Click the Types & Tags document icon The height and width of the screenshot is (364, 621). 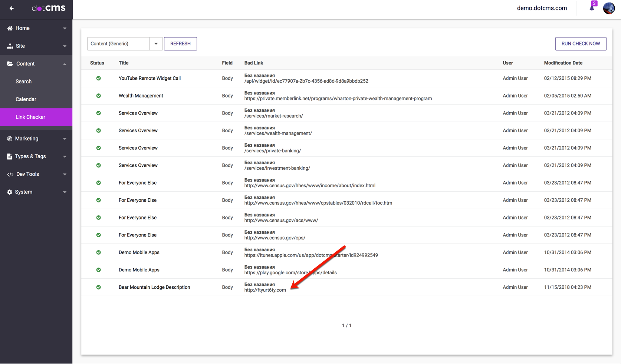click(x=10, y=156)
